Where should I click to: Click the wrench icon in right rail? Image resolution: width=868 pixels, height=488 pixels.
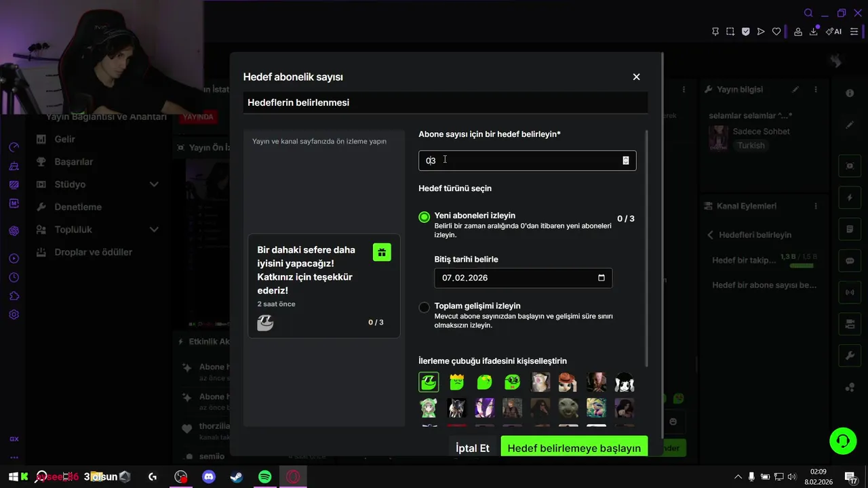coord(850,356)
